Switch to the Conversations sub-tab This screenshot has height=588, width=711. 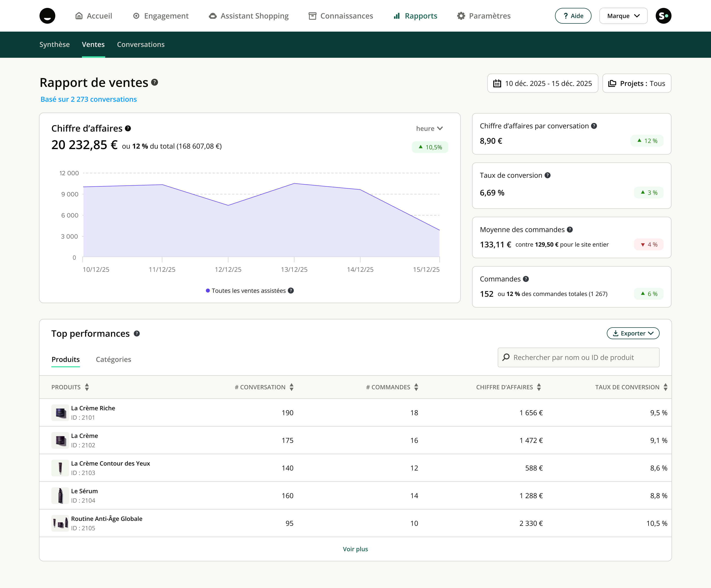140,44
